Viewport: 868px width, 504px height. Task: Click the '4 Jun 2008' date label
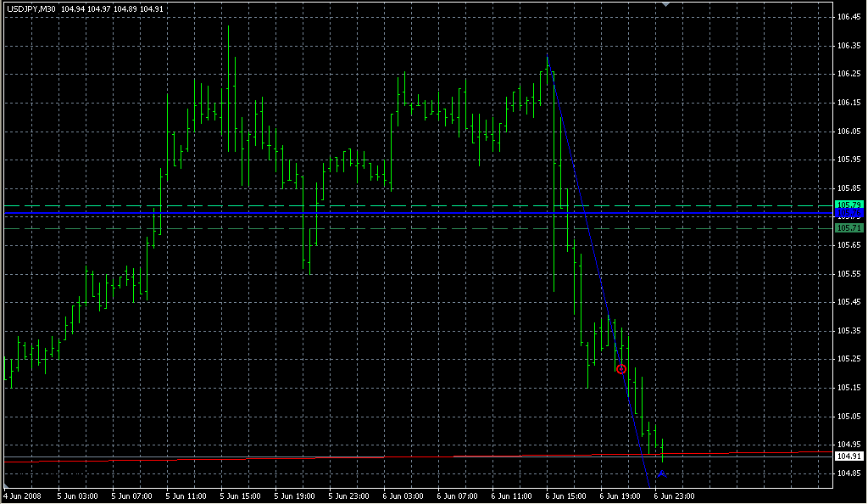[22, 495]
